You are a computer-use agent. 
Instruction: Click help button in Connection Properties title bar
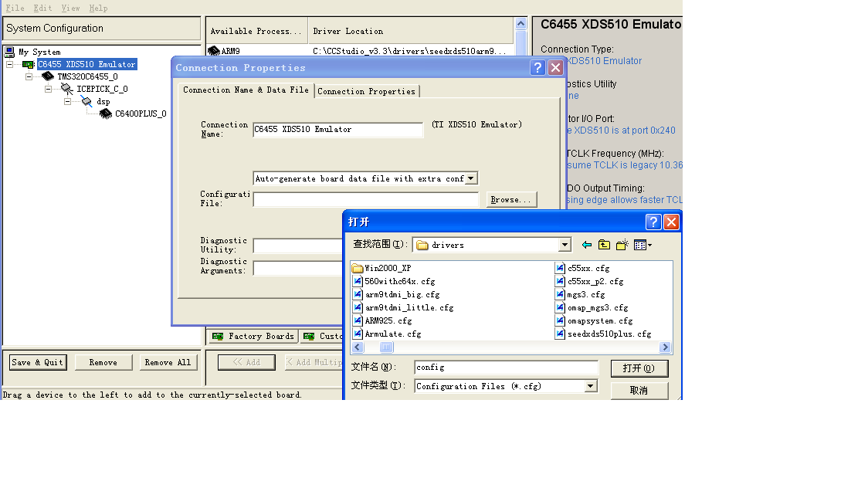(x=537, y=67)
